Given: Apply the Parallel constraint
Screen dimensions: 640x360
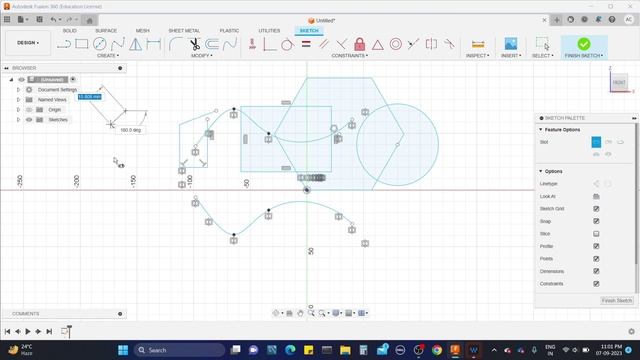Looking at the screenshot, I should (324, 44).
